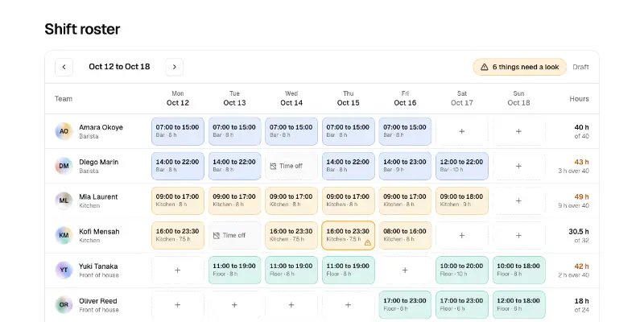Open Oliver Reed's Friday 17:00 to 23:00 shift
Image resolution: width=644 pixels, height=322 pixels.
pyautogui.click(x=405, y=305)
